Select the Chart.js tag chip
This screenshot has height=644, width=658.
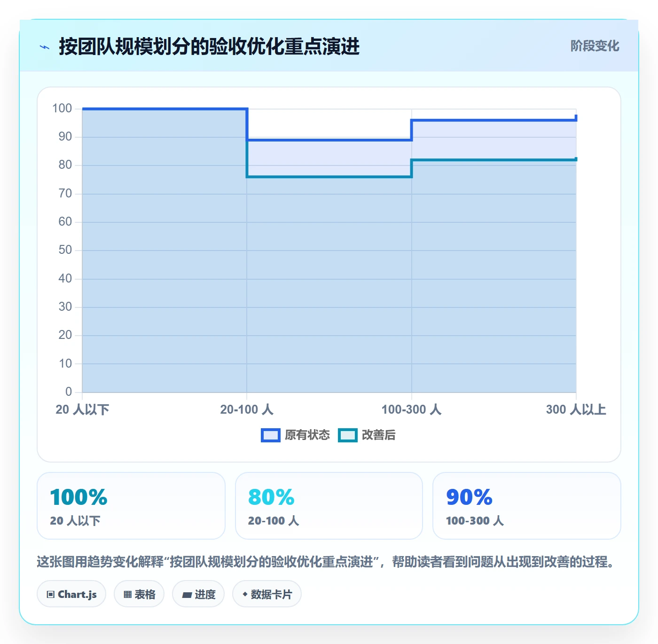pyautogui.click(x=71, y=594)
